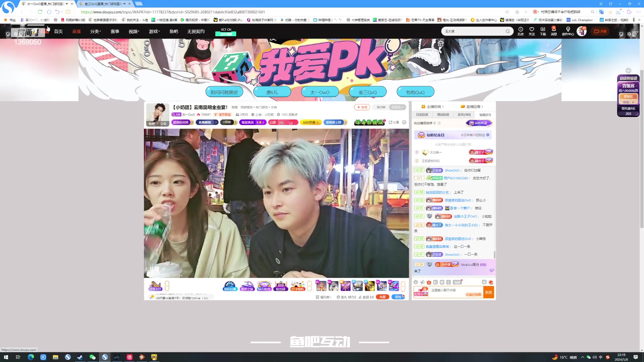Screen dimensions: 644x362
Task: Click the 下载 download icon
Action: pos(543,31)
